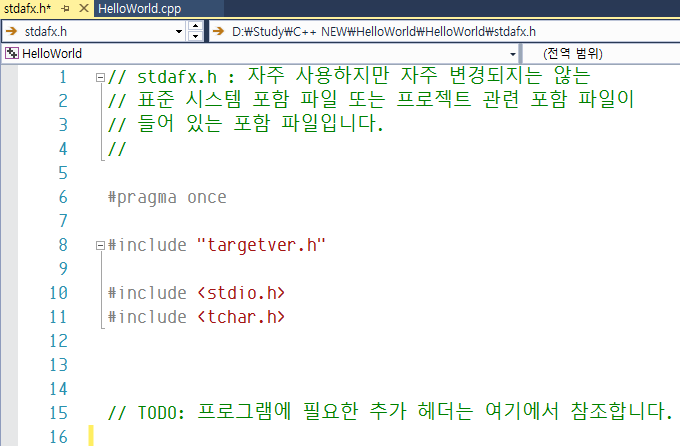
Task: Click the HelloWorld project icon in navigation bar
Action: coord(11,53)
